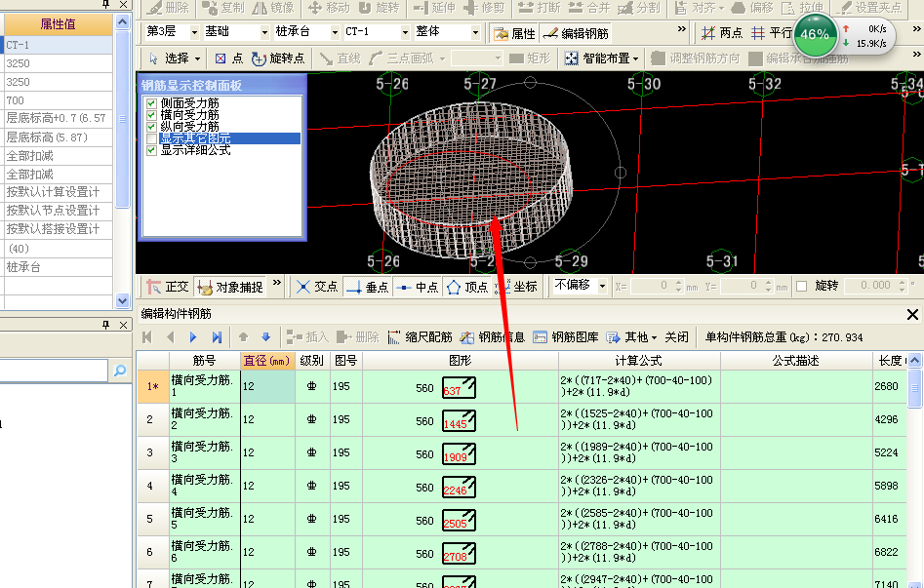
Task: Go to next rebar record
Action: point(193,337)
